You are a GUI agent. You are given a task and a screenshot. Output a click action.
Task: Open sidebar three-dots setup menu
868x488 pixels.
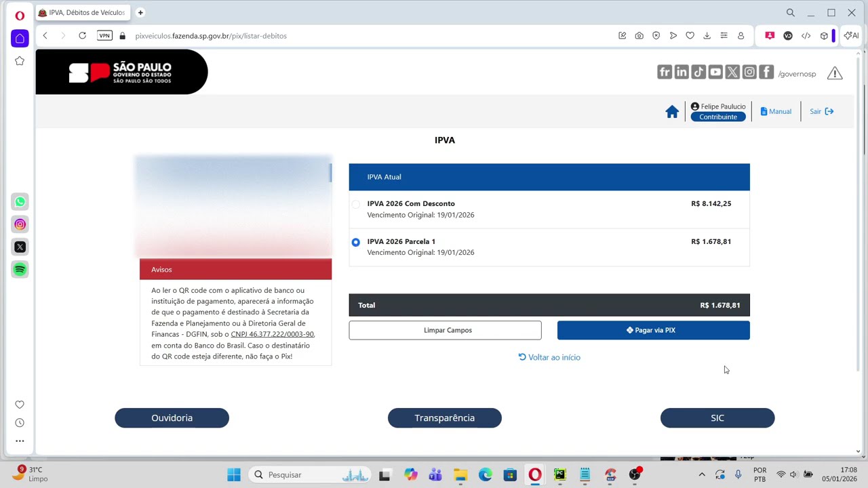point(20,441)
